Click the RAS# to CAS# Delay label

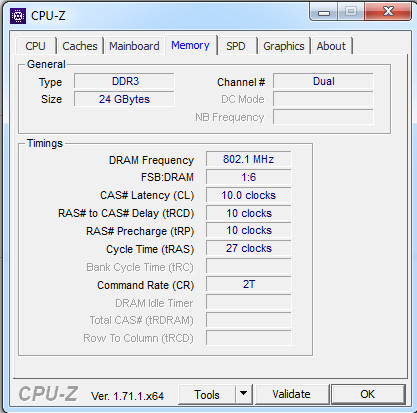click(x=126, y=213)
